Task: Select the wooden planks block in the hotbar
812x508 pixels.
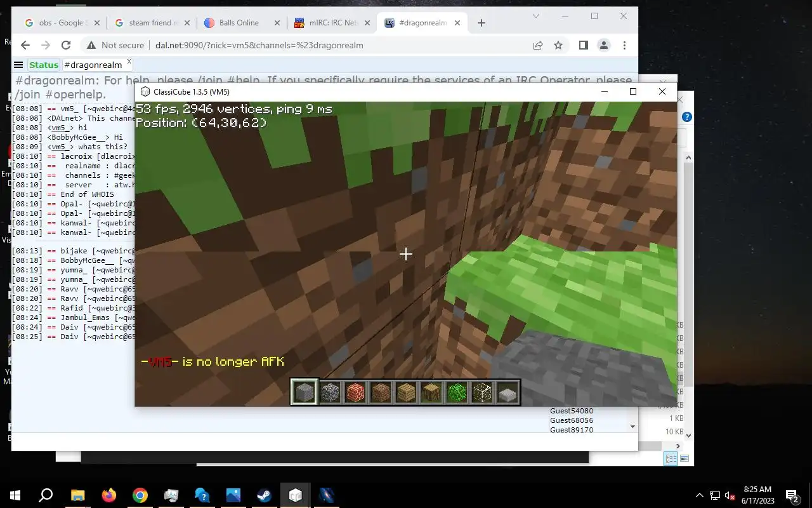Action: coord(406,392)
